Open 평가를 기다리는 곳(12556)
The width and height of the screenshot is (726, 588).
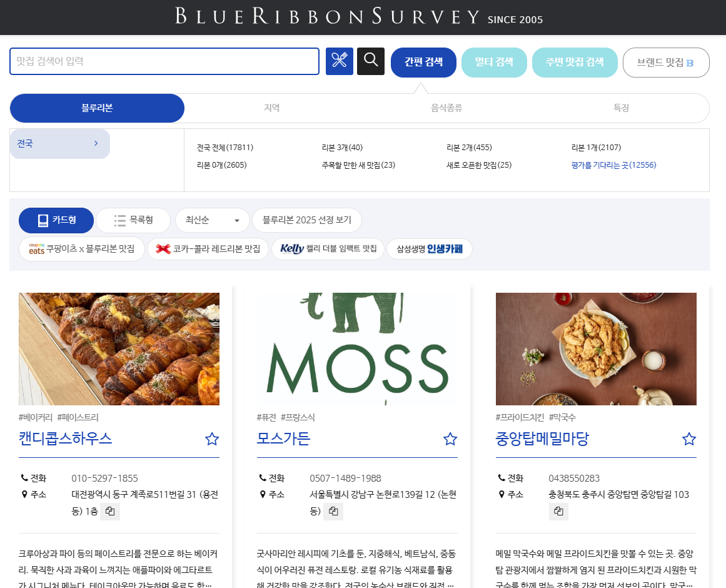(613, 165)
